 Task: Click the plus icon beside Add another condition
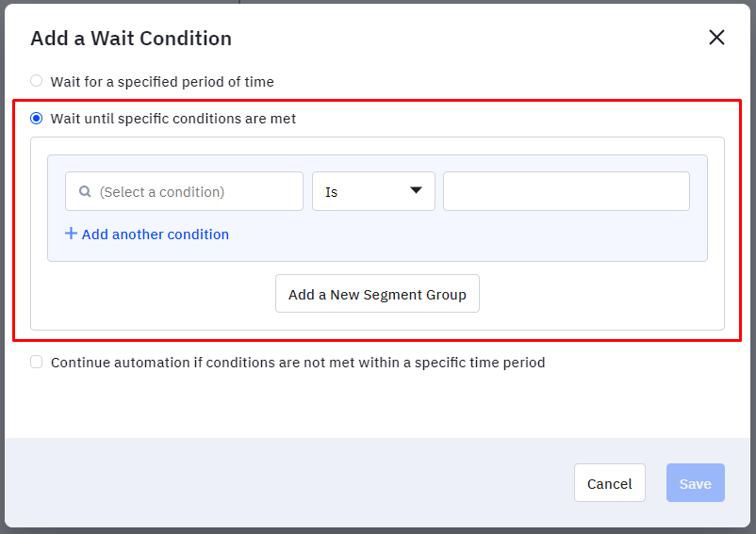pos(71,234)
